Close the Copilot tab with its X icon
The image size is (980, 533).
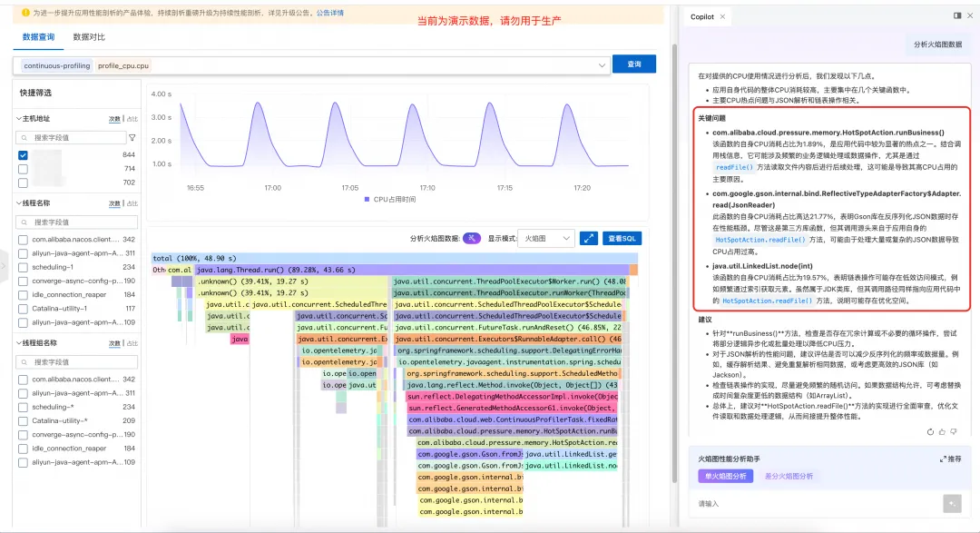(x=722, y=17)
